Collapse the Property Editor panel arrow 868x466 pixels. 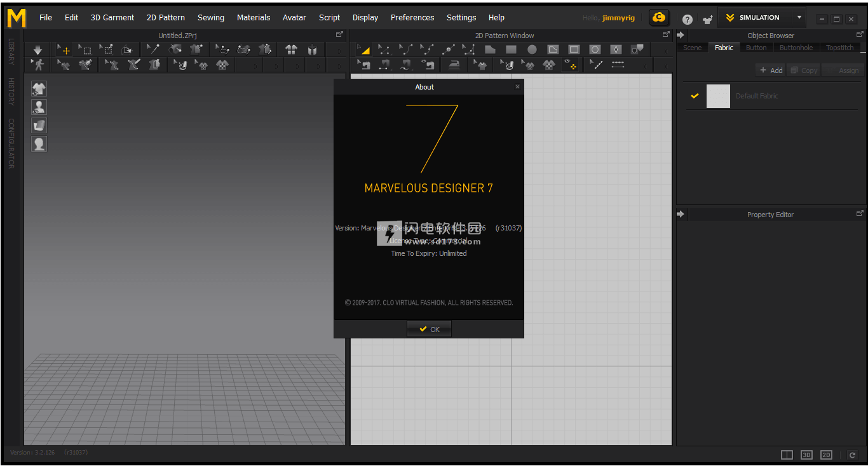click(681, 215)
